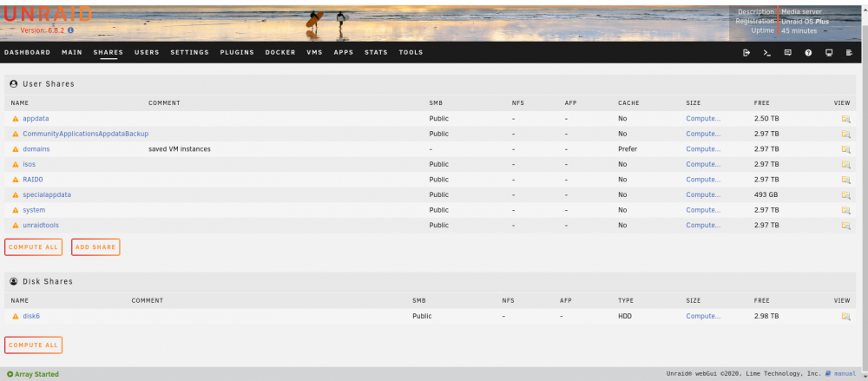Screen dimensions: 868x381
Task: Open the Tools menu
Action: [x=411, y=53]
